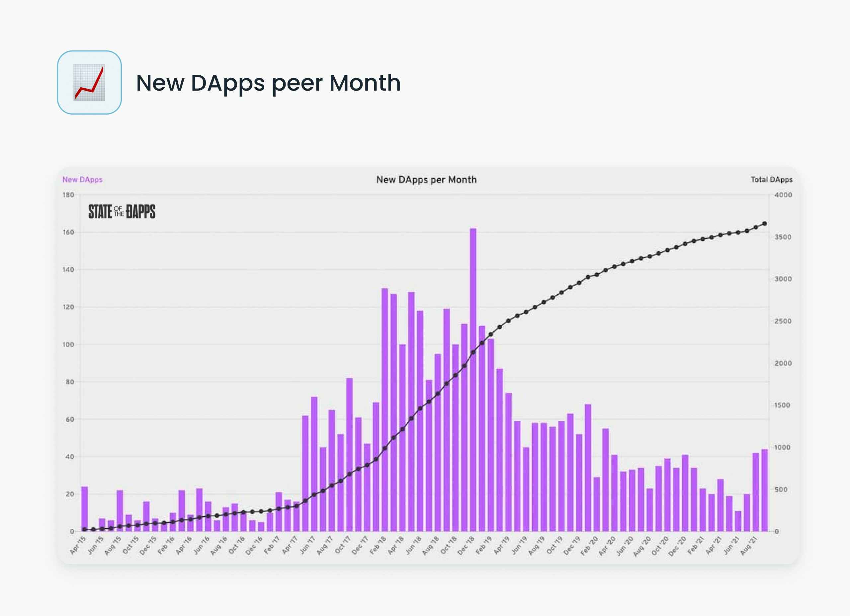Click the Feb '18 x-axis label

click(378, 545)
